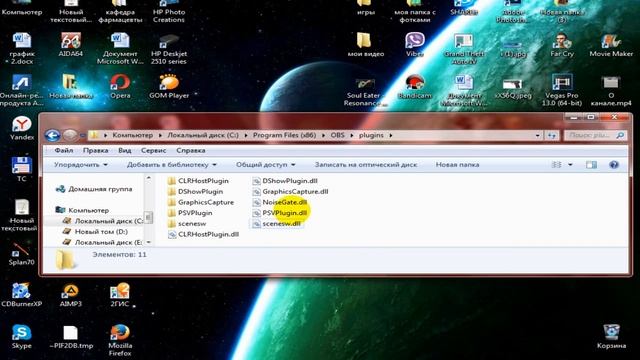The image size is (640, 360).
Task: Select the мои видео desktop folder
Action: pyautogui.click(x=366, y=45)
